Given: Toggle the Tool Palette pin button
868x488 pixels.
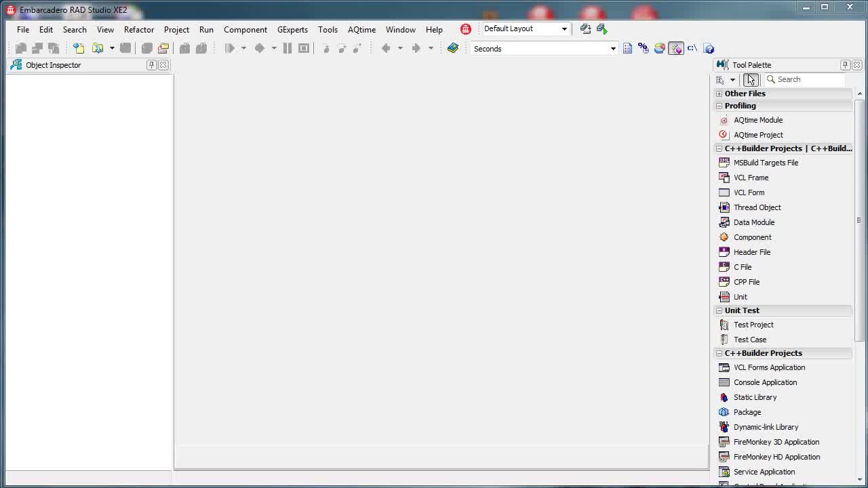Looking at the screenshot, I should click(x=845, y=65).
